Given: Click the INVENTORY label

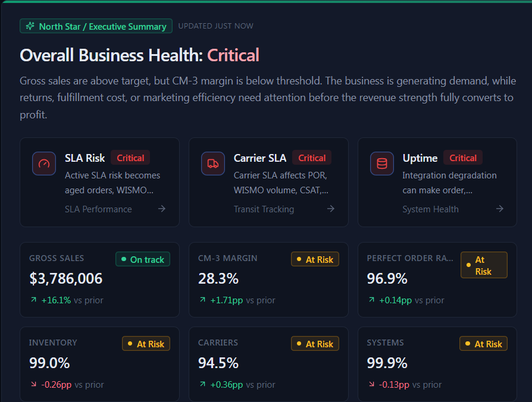Looking at the screenshot, I should [53, 343].
